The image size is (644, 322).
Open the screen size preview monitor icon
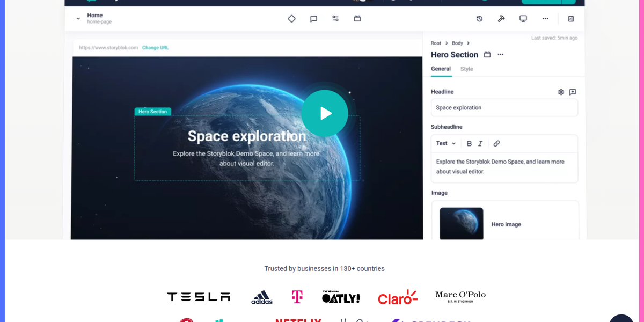[x=522, y=18]
